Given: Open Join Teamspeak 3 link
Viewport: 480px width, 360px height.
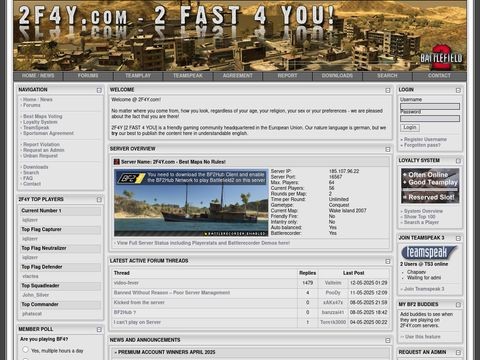Looking at the screenshot, I should click(x=424, y=289).
